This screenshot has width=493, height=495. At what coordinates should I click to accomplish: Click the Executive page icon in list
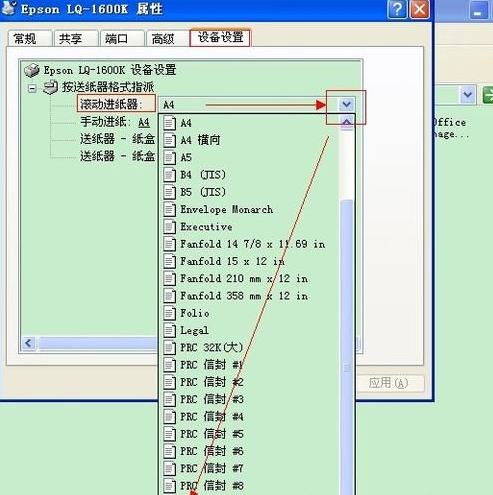tap(169, 227)
